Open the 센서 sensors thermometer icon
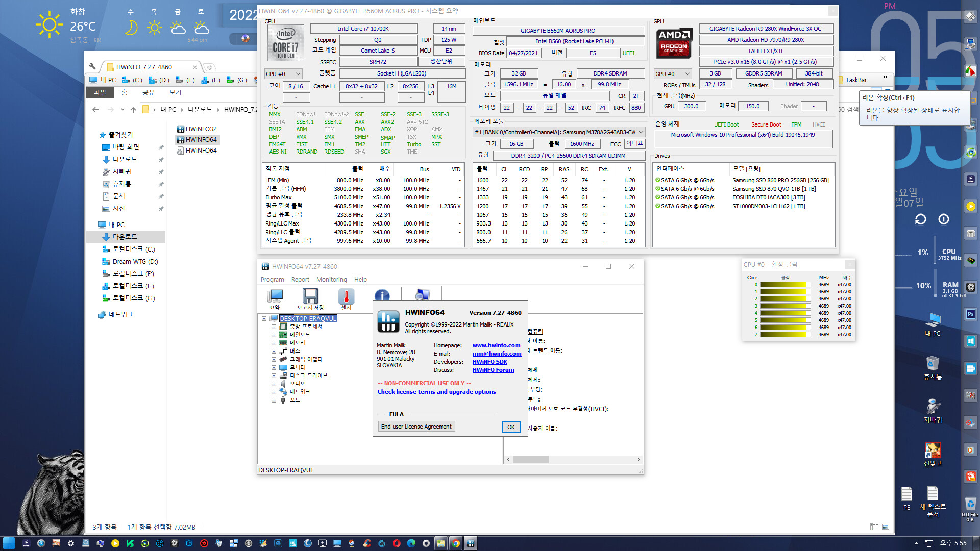Viewport: 980px width, 551px height. [x=346, y=299]
